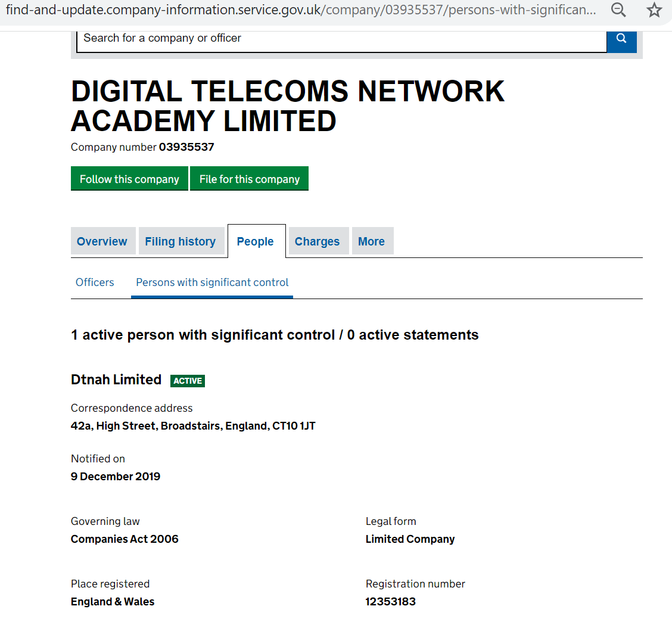Image resolution: width=672 pixels, height=628 pixels.
Task: Open the More tab
Action: pos(371,241)
